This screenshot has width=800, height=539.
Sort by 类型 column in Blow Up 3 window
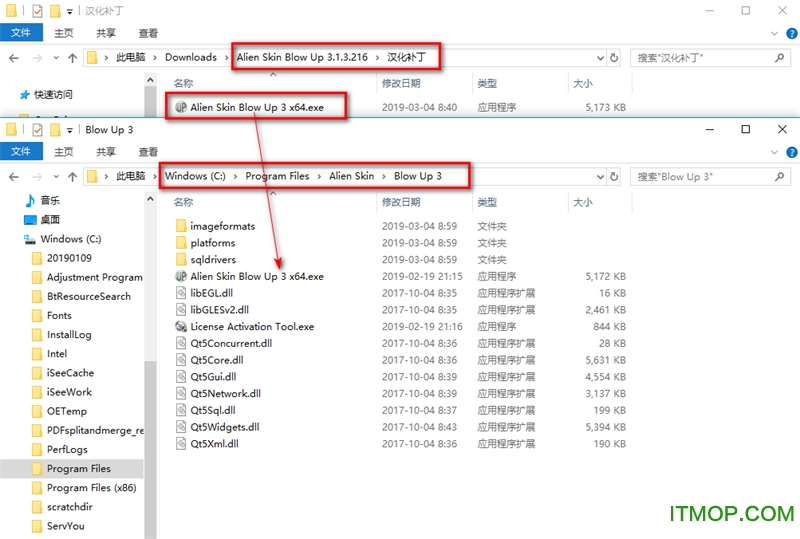click(x=487, y=202)
